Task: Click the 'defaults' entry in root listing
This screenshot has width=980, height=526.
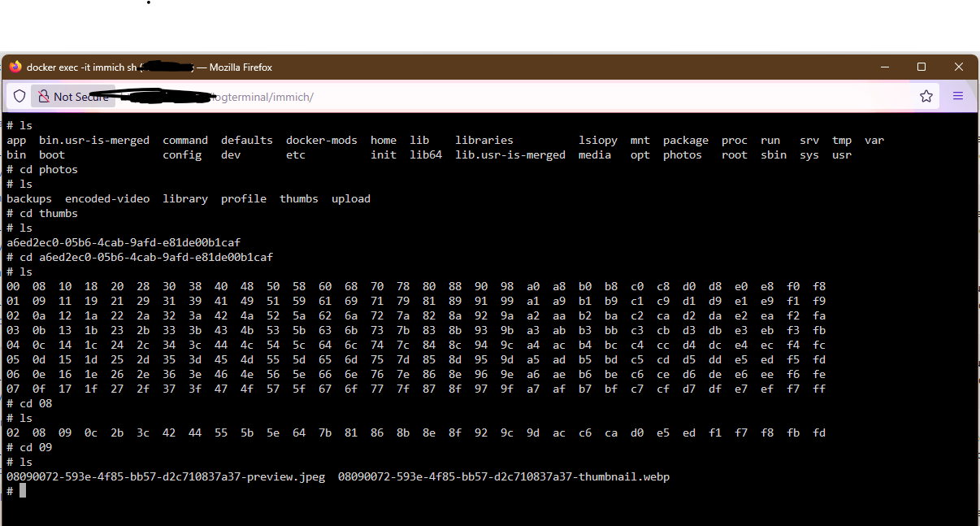Action: pyautogui.click(x=247, y=141)
